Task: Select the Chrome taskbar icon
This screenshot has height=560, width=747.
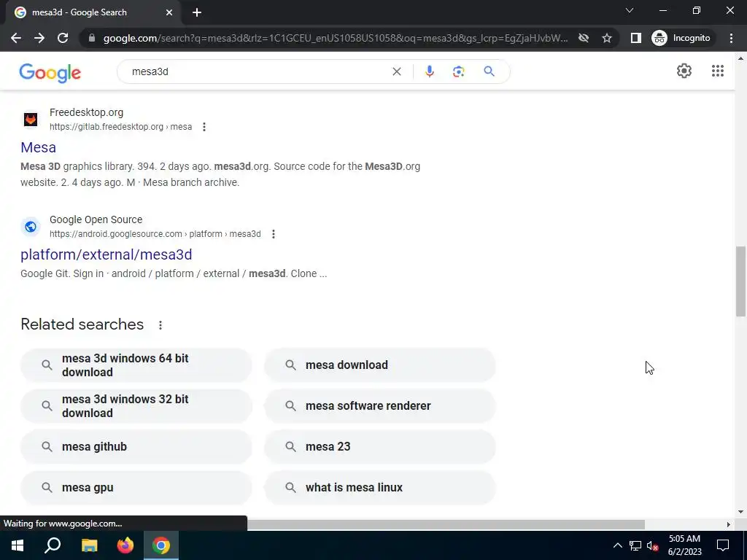Action: (161, 545)
